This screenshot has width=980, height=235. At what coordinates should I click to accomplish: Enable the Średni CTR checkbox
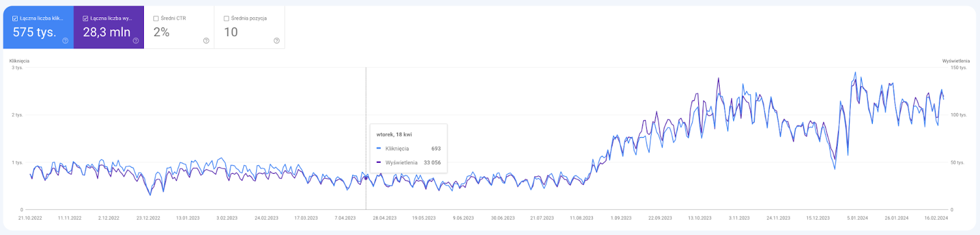pyautogui.click(x=156, y=18)
